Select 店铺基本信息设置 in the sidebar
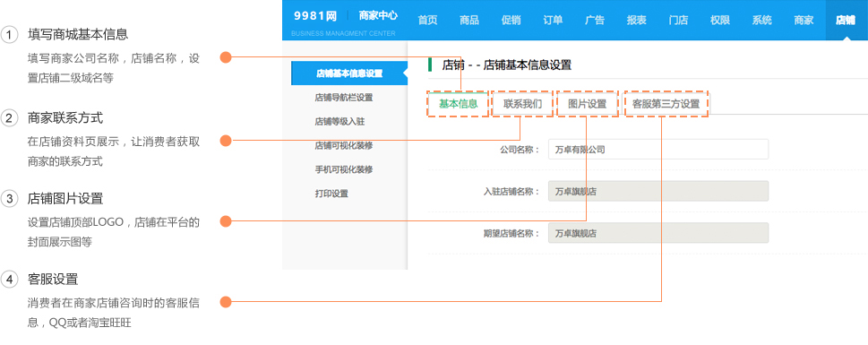 [x=348, y=73]
